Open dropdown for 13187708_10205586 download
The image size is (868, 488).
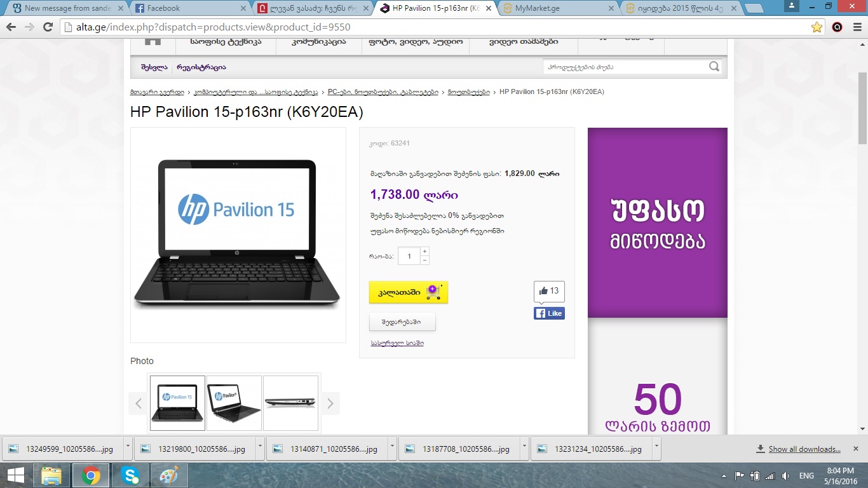click(x=524, y=447)
